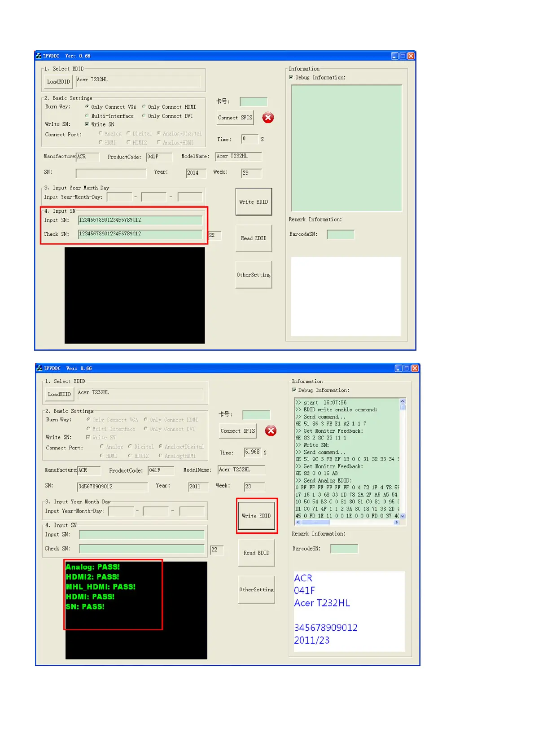Click red X status icon in lower window
Screen dimensions: 534x756
tap(271, 431)
